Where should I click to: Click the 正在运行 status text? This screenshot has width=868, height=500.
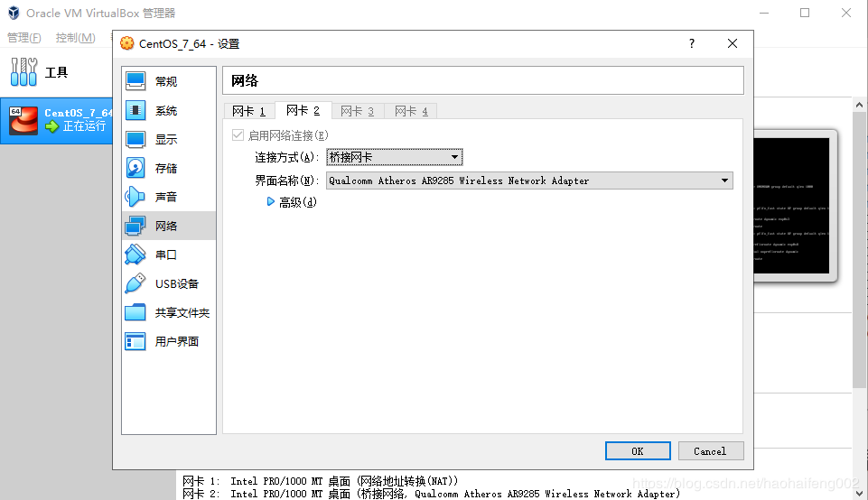84,126
